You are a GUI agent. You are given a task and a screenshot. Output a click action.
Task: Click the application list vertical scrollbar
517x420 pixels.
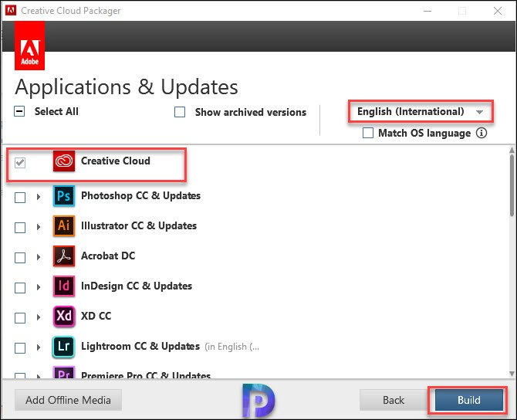(x=512, y=185)
